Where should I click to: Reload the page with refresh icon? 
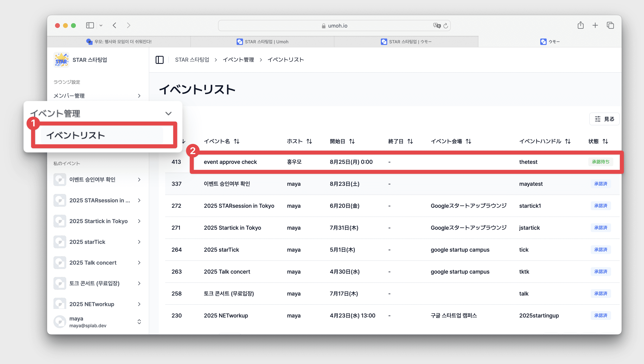pos(445,26)
